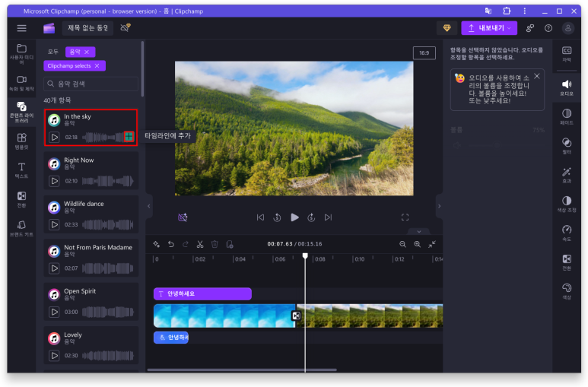The height and width of the screenshot is (387, 588).
Task: Select the blue 안녕하세요 audio clip
Action: [x=171, y=338]
